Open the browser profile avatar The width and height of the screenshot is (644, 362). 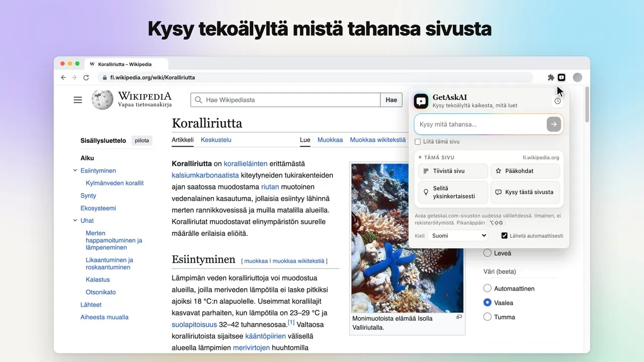pos(578,77)
